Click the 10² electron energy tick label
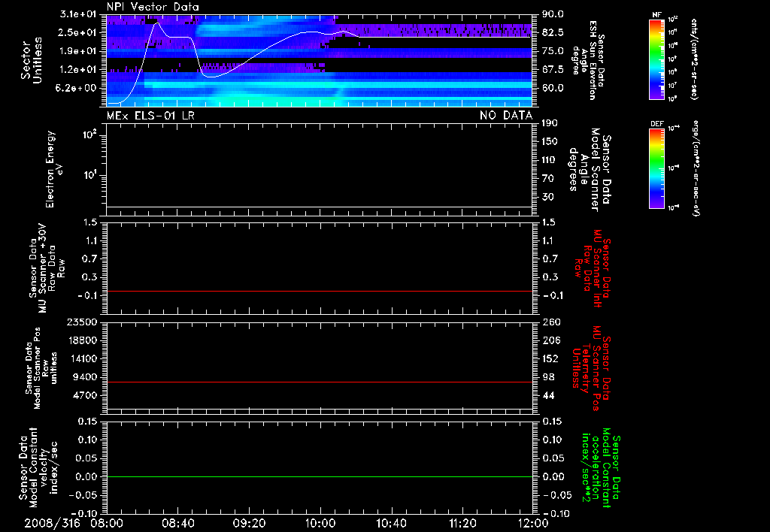770x532 pixels. click(90, 134)
